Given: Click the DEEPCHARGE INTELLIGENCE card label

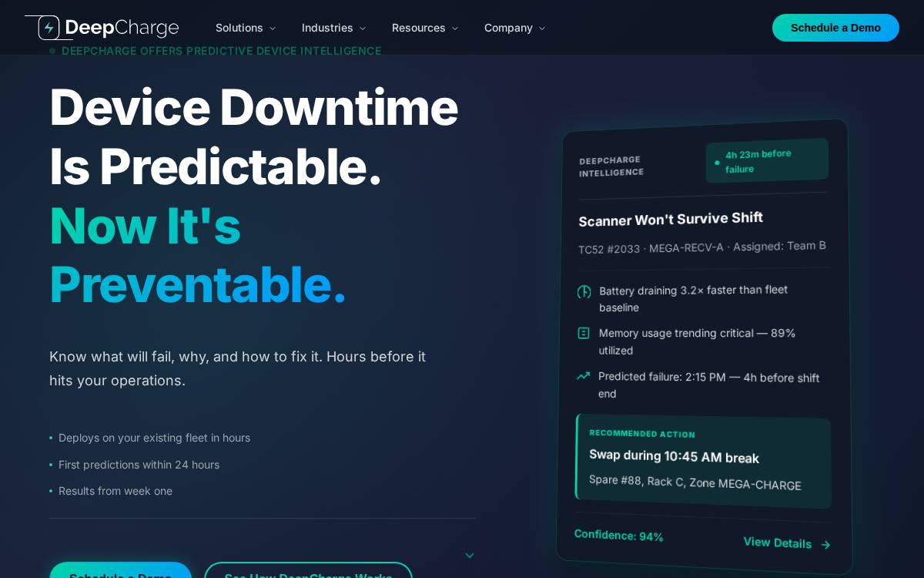Looking at the screenshot, I should (611, 166).
